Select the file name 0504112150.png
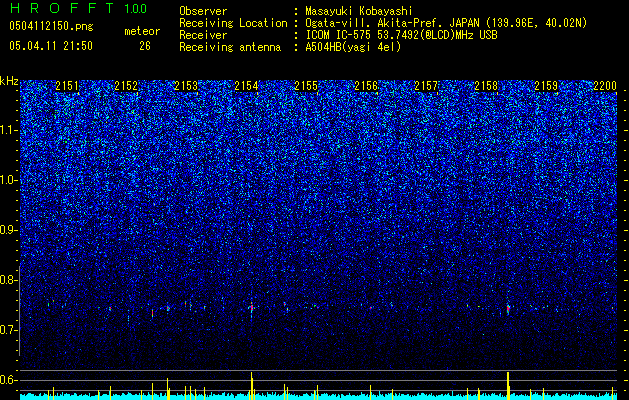The height and width of the screenshot is (400, 629). [51, 26]
